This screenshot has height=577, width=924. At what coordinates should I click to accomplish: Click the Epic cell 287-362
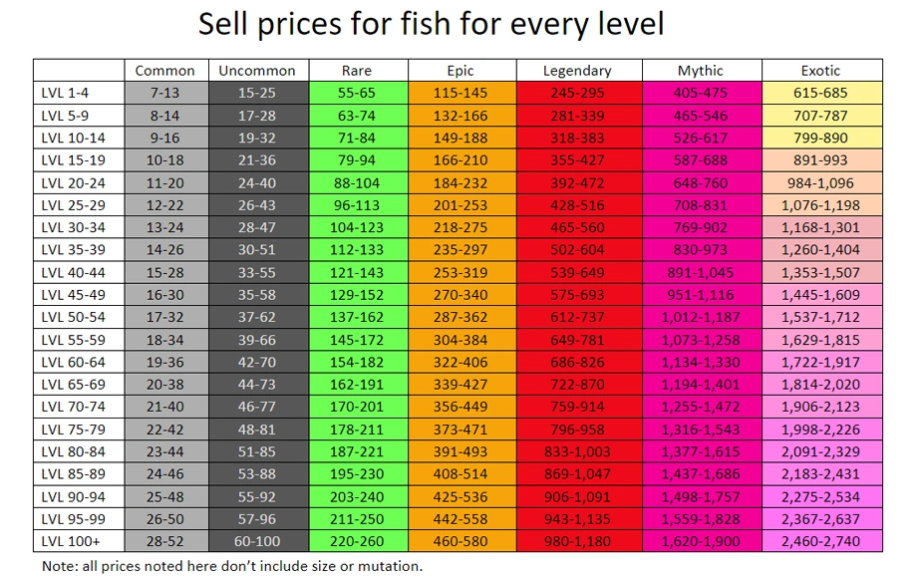(461, 317)
